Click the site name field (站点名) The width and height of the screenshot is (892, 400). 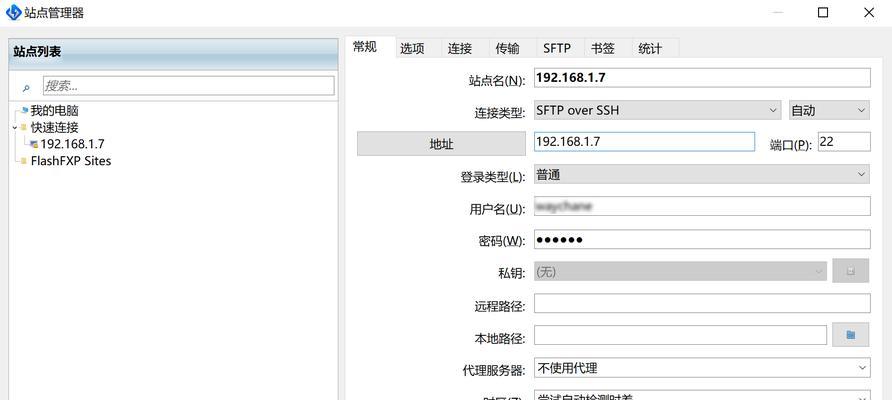[x=702, y=77]
